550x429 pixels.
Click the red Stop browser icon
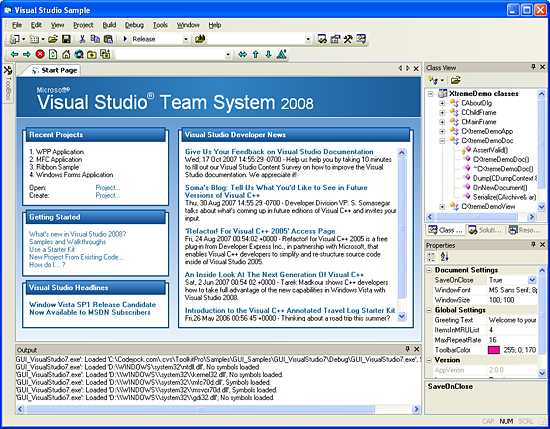pyautogui.click(x=40, y=54)
